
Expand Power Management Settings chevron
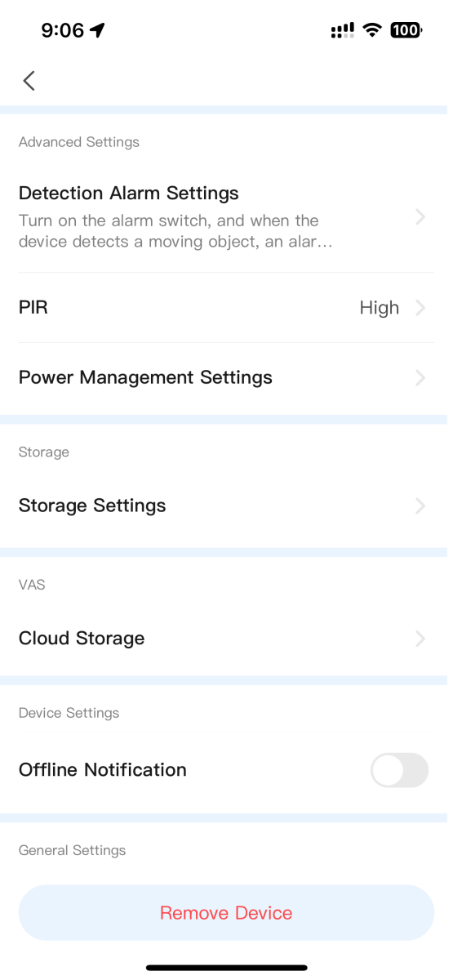(420, 377)
